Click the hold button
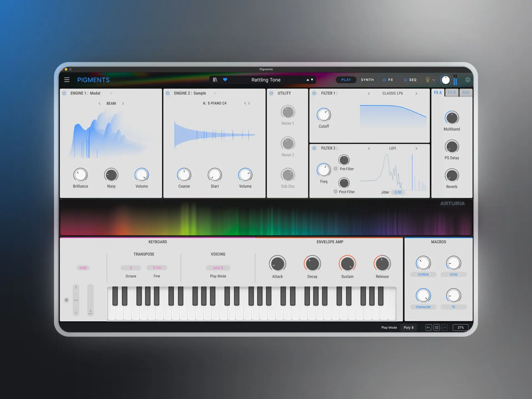Image resolution: width=532 pixels, height=399 pixels. 83,268
